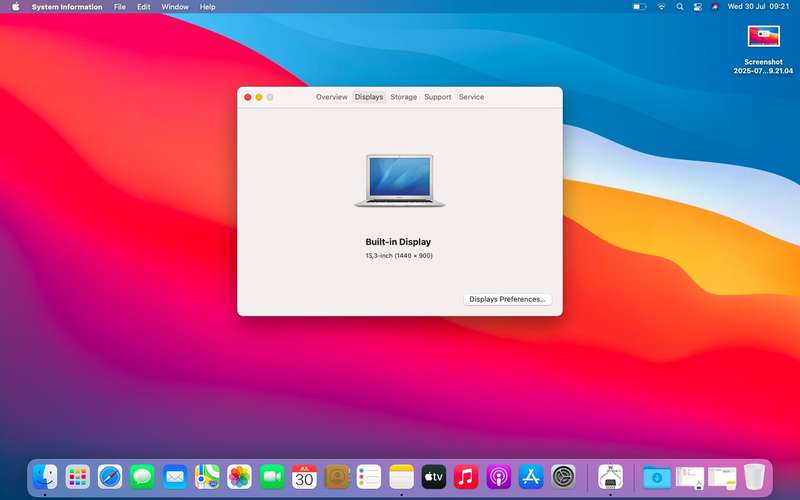This screenshot has height=500, width=800.
Task: Click Displays Preferences button
Action: click(508, 299)
